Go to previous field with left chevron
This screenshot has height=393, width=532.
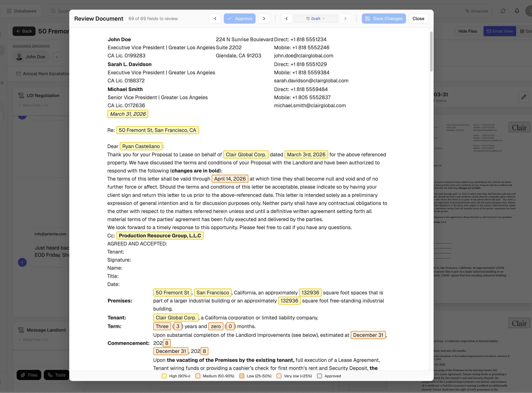(215, 19)
